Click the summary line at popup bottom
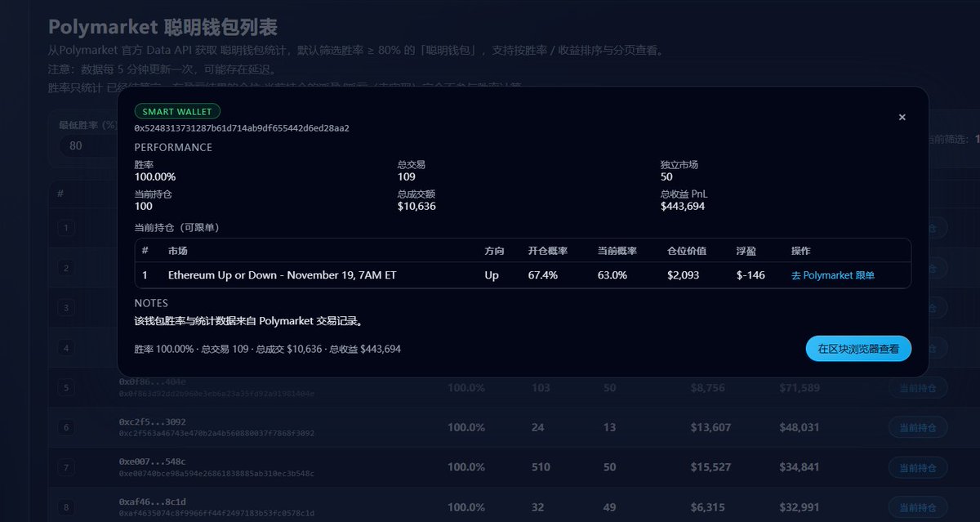980x522 pixels. click(x=268, y=349)
